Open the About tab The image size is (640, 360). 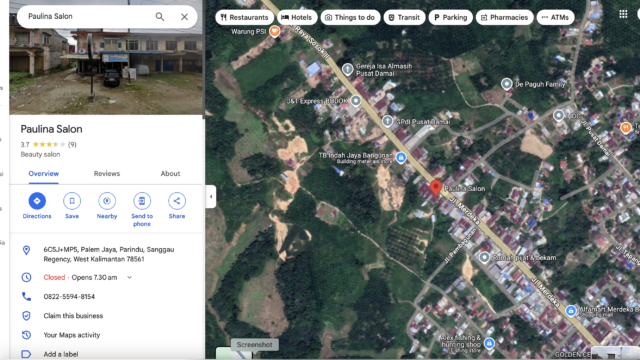170,173
